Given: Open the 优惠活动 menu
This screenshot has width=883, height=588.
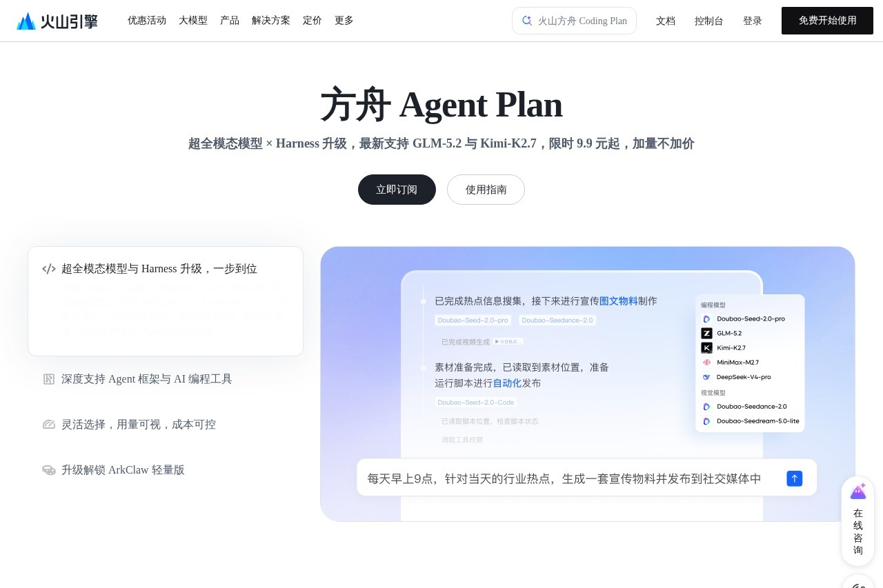Looking at the screenshot, I should click(x=147, y=21).
